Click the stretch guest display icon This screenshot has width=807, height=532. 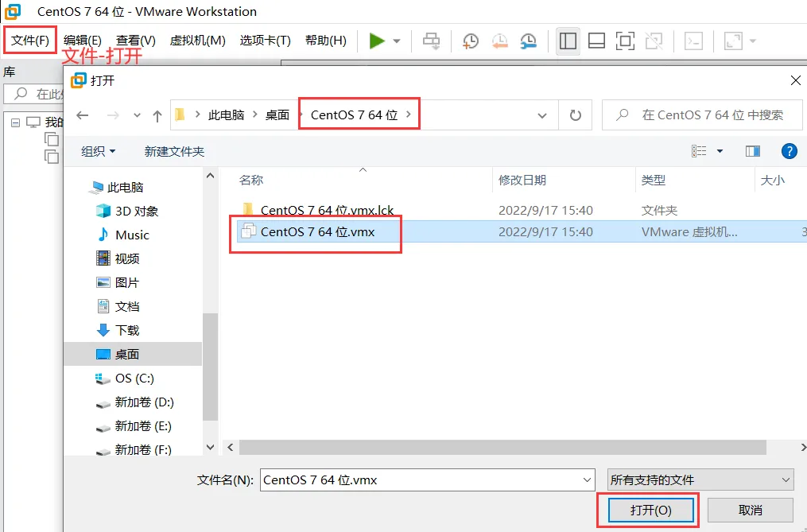pyautogui.click(x=733, y=41)
